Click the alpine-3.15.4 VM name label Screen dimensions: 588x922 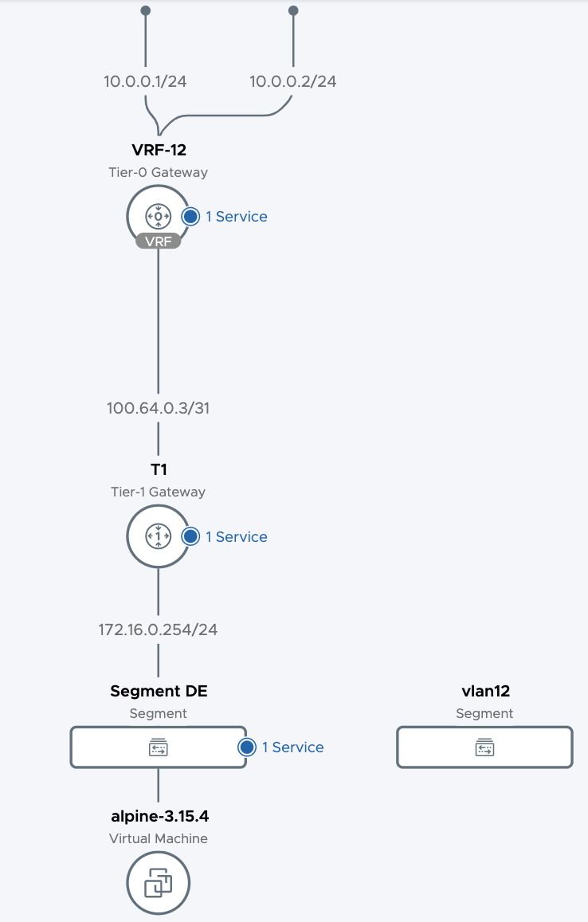[159, 817]
